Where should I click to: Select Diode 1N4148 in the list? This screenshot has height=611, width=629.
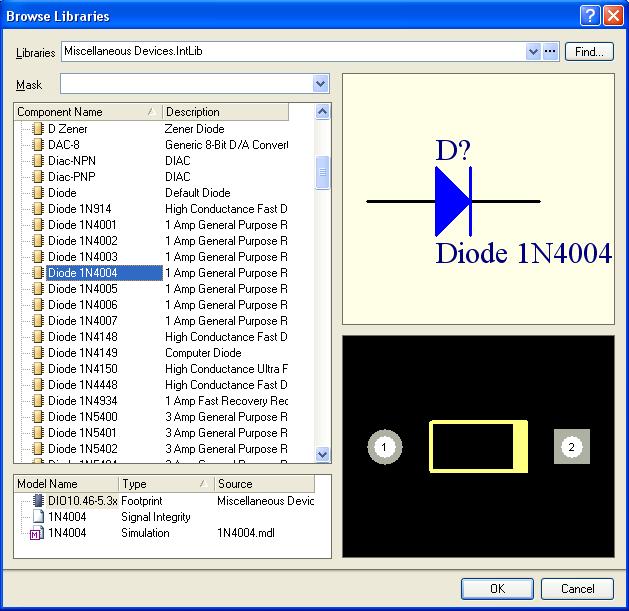[x=83, y=337]
